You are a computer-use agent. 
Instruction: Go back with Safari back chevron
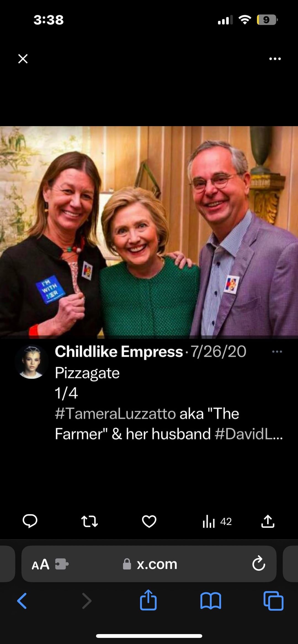[22, 601]
